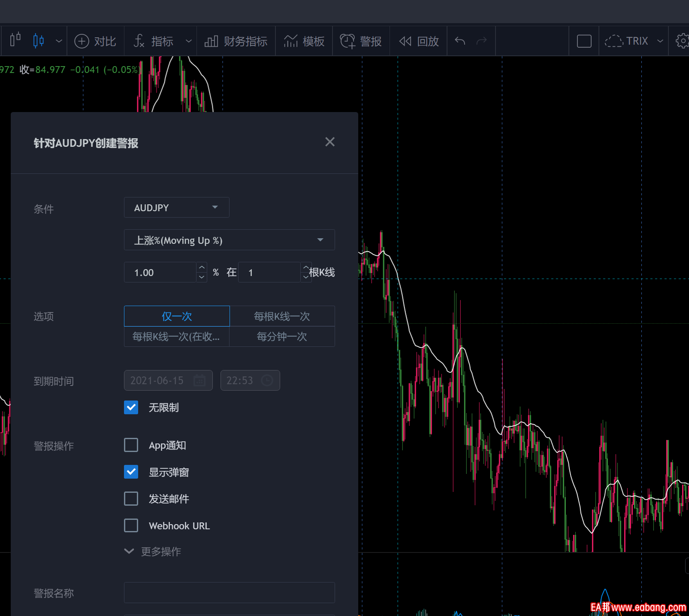This screenshot has width=689, height=616.
Task: Open the AUDJPY condition dropdown
Action: (176, 208)
